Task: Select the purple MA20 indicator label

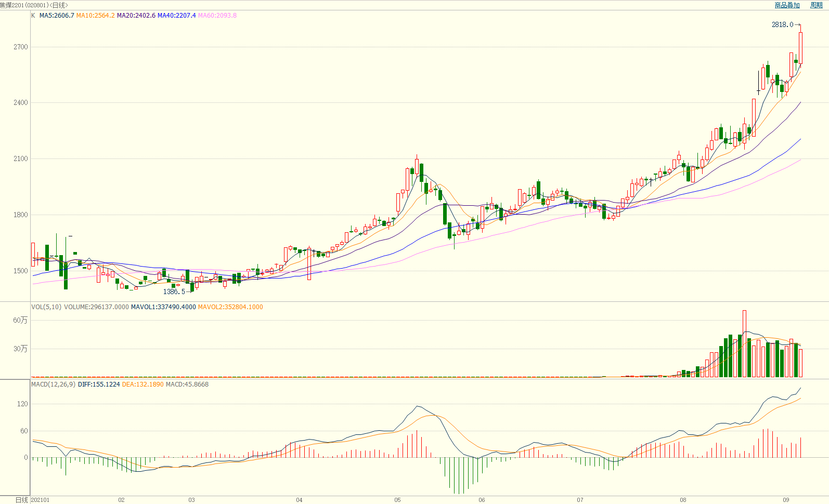Action: (136, 16)
